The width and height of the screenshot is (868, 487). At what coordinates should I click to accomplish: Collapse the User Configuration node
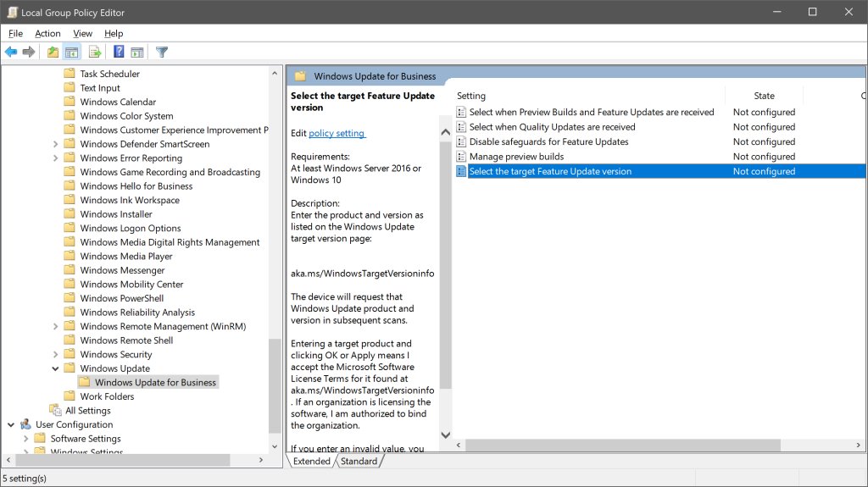[x=11, y=424]
